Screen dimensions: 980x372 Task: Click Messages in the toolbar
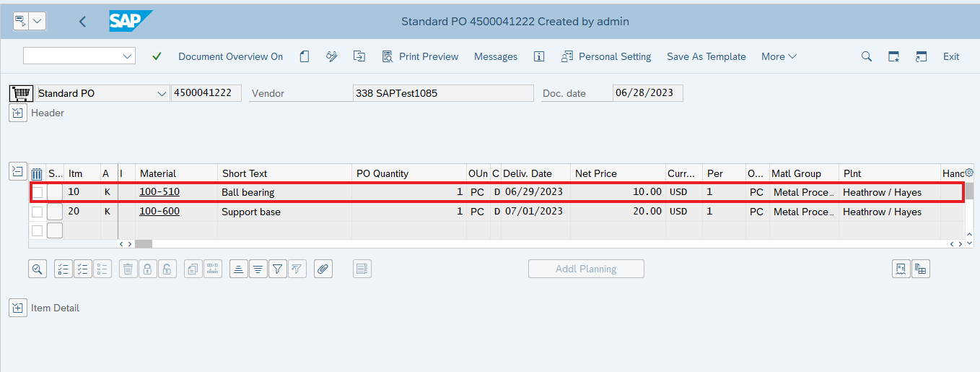pos(496,56)
